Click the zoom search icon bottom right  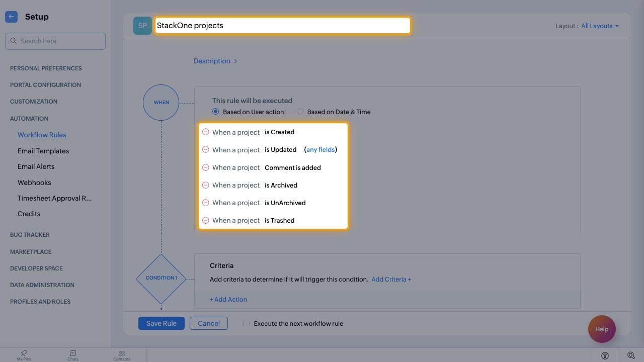click(x=631, y=355)
